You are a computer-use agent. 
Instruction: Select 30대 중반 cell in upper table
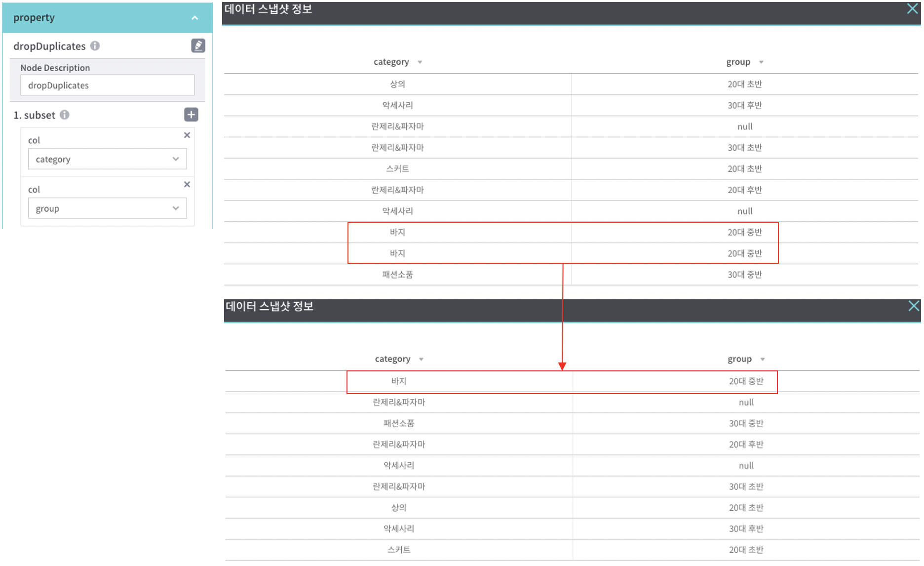(x=745, y=275)
